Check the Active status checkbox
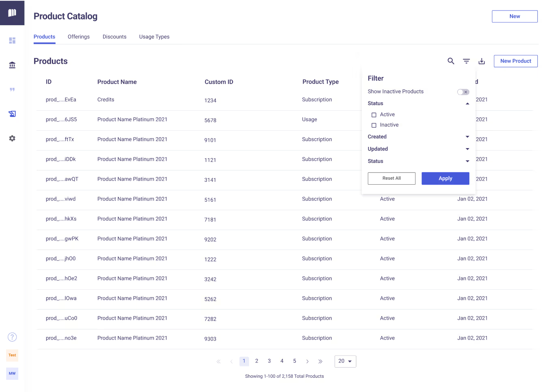This screenshot has height=392, width=550. (374, 115)
